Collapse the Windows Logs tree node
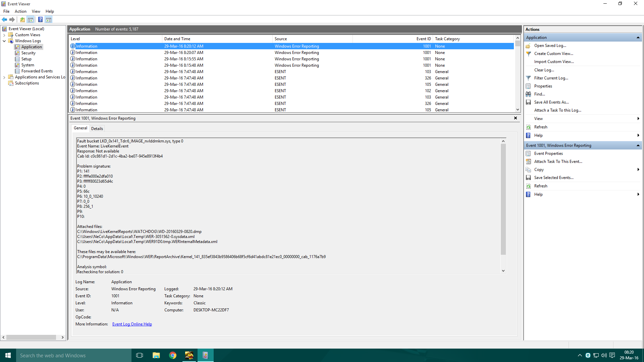 (4, 41)
